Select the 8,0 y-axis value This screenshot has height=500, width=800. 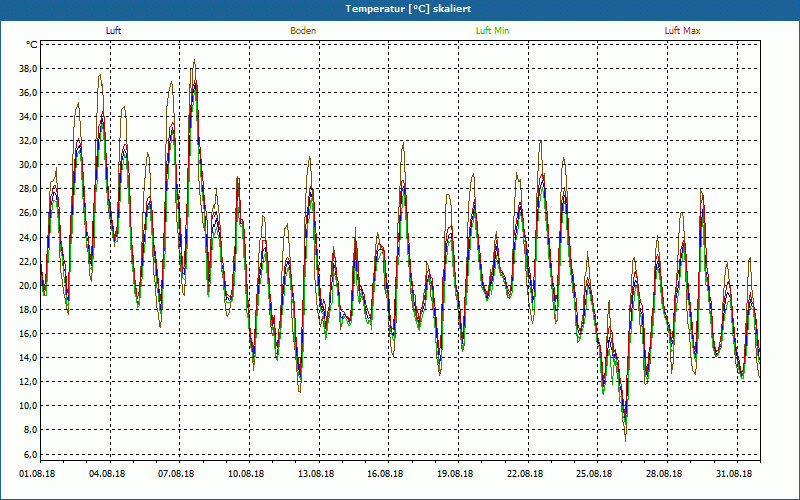pyautogui.click(x=31, y=430)
